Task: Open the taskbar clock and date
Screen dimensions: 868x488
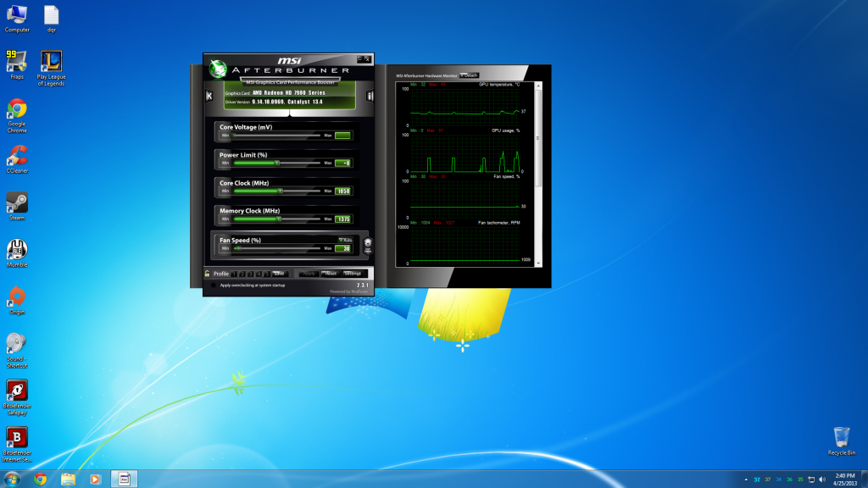Action: point(845,480)
